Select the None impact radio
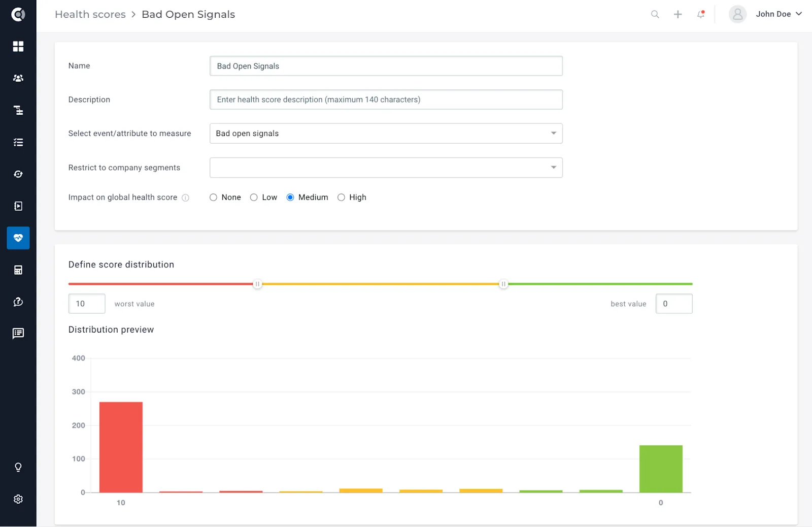Viewport: 812px width, 527px height. pyautogui.click(x=213, y=197)
